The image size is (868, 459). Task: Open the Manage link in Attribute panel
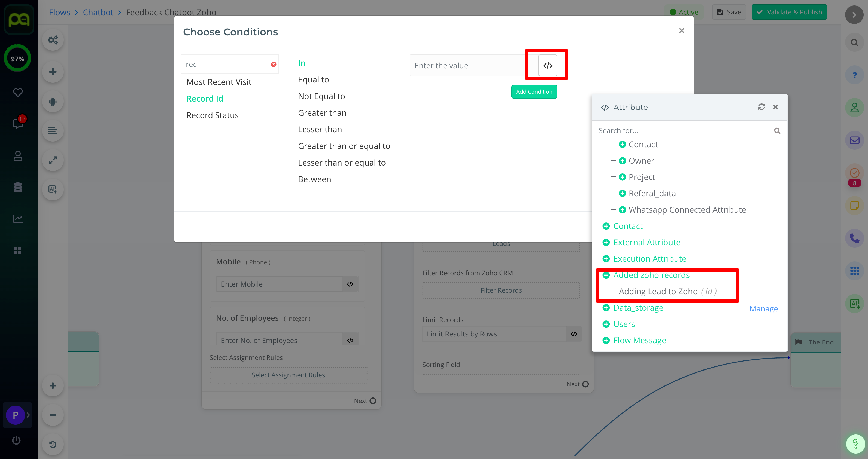click(x=764, y=309)
